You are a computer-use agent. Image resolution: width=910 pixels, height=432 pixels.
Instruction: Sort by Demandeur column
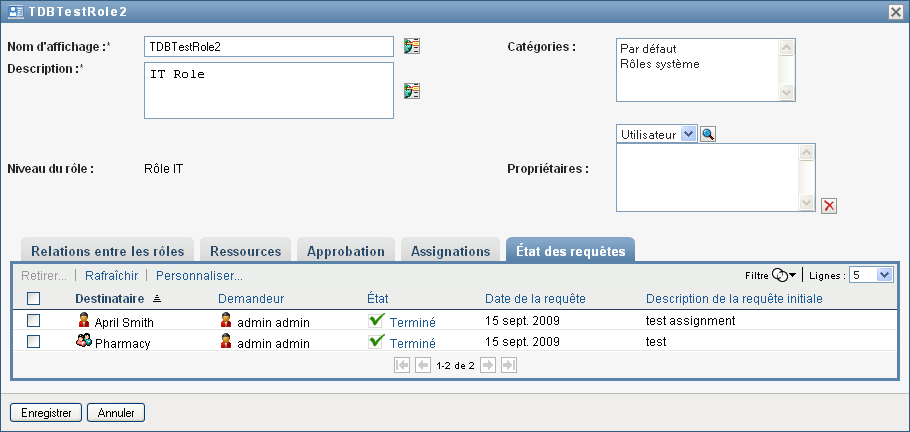tap(251, 298)
